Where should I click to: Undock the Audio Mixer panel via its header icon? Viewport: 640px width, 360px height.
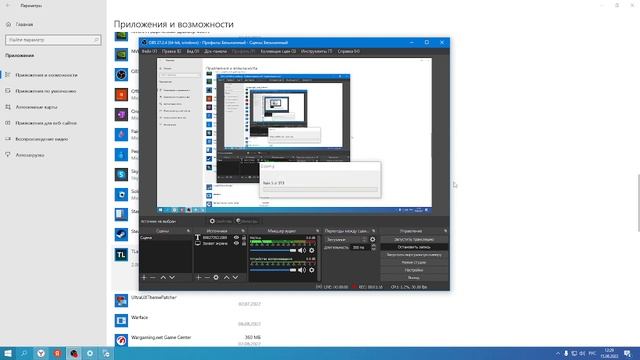click(x=317, y=231)
